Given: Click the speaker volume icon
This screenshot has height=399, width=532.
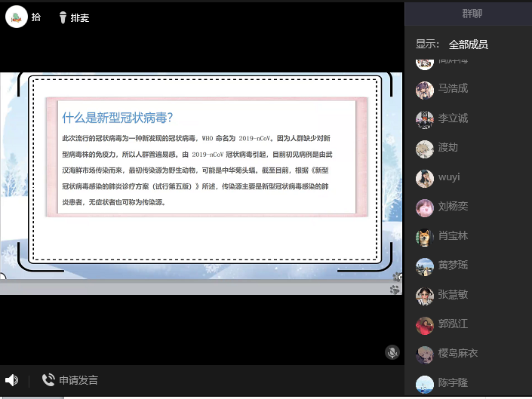Looking at the screenshot, I should click(11, 380).
